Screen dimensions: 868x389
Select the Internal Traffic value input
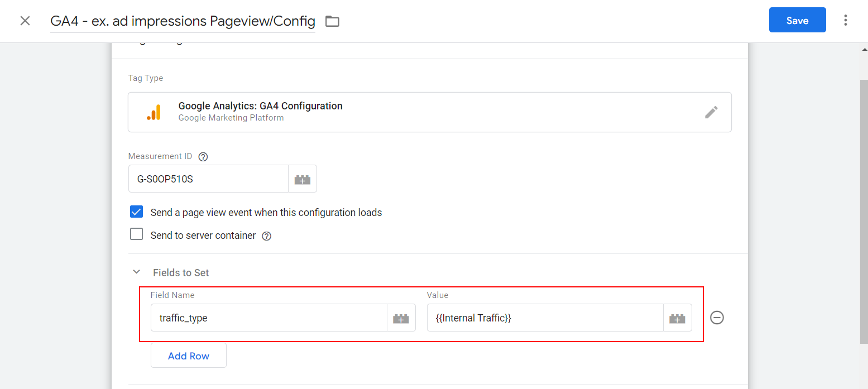(x=544, y=317)
